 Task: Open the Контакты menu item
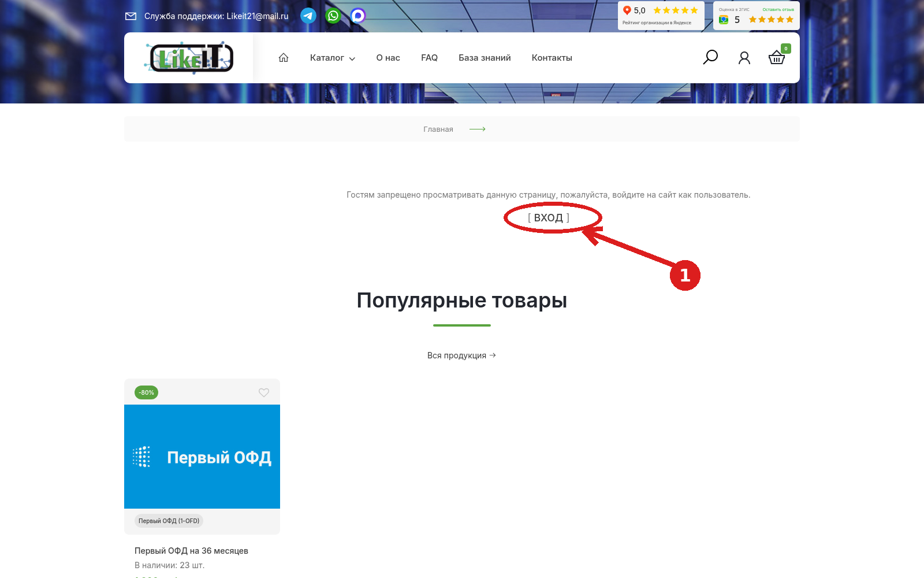tap(552, 58)
